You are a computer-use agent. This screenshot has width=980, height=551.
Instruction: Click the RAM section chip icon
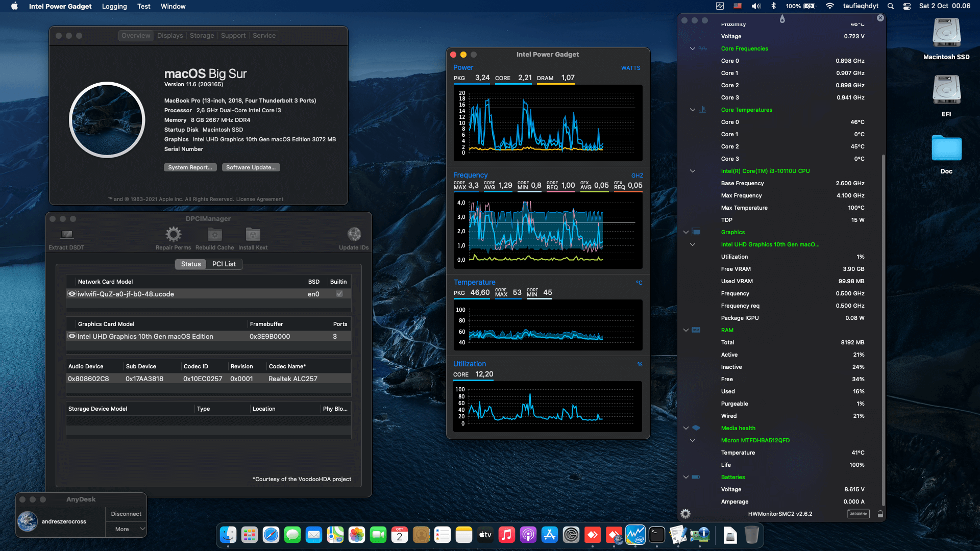coord(696,330)
